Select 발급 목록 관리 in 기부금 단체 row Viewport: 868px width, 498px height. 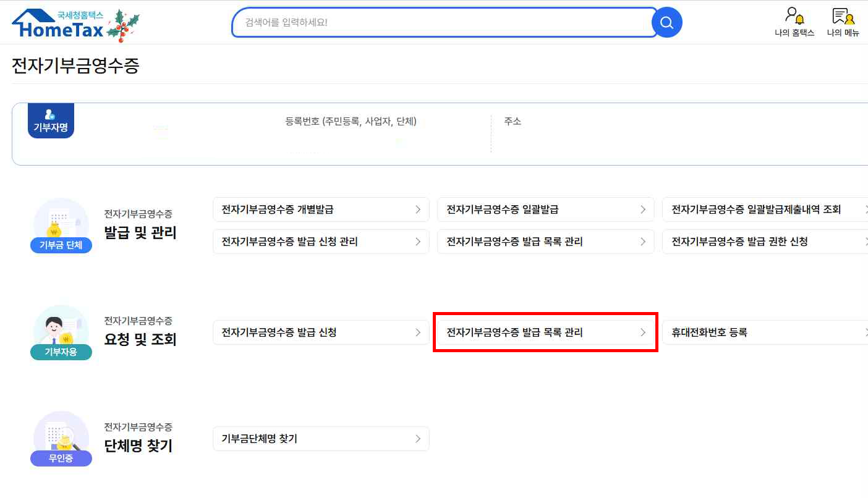(545, 241)
